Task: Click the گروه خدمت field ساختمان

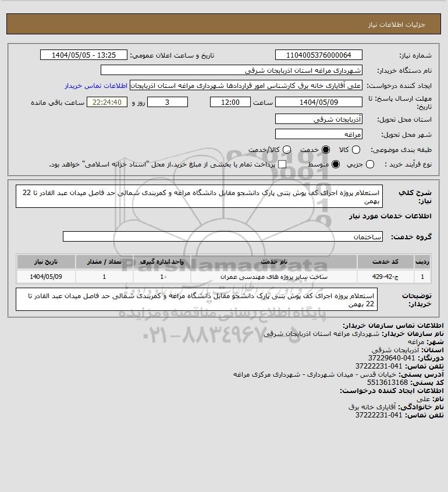Action: click(x=223, y=236)
